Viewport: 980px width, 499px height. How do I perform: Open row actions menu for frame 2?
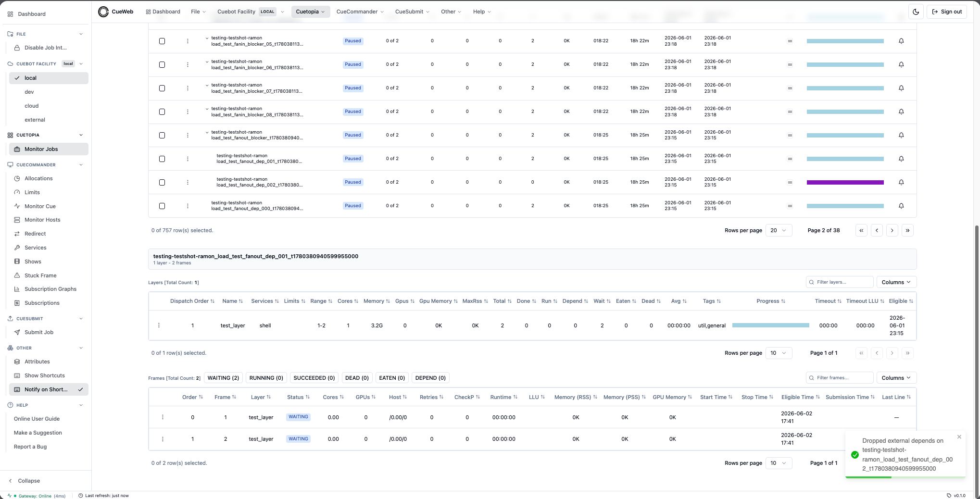[x=163, y=439]
